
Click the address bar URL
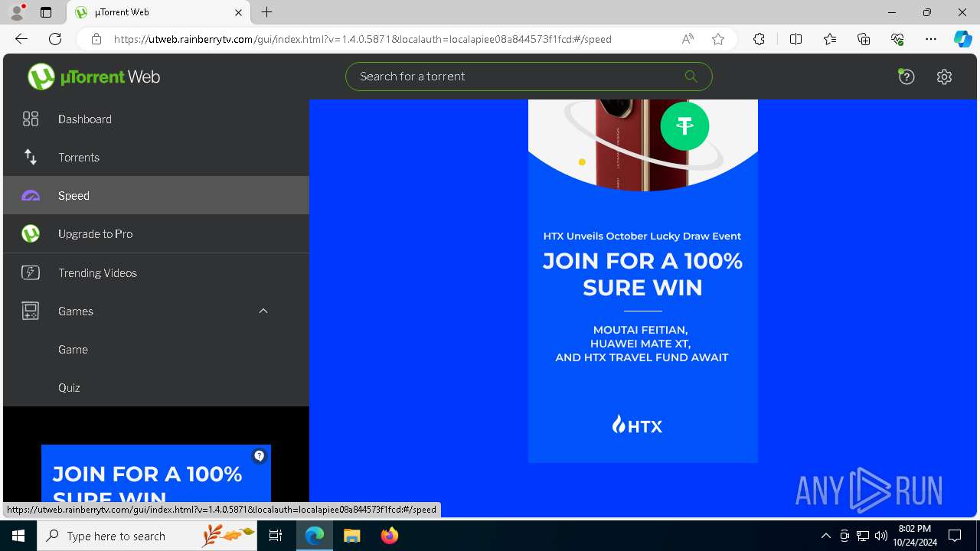click(363, 39)
